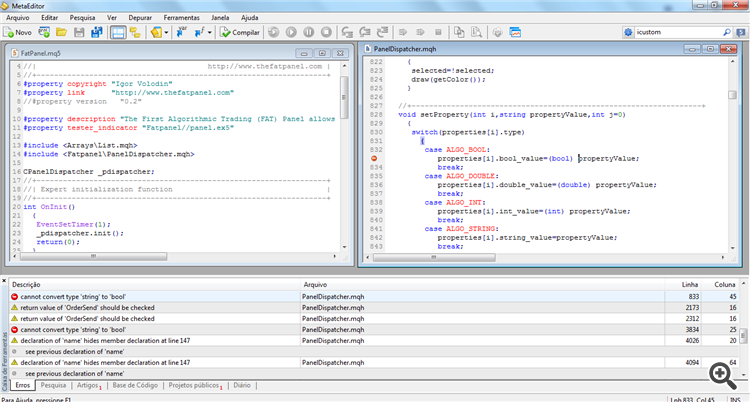This screenshot has width=750, height=402.
Task: Open the Arquivo menu
Action: click(18, 18)
